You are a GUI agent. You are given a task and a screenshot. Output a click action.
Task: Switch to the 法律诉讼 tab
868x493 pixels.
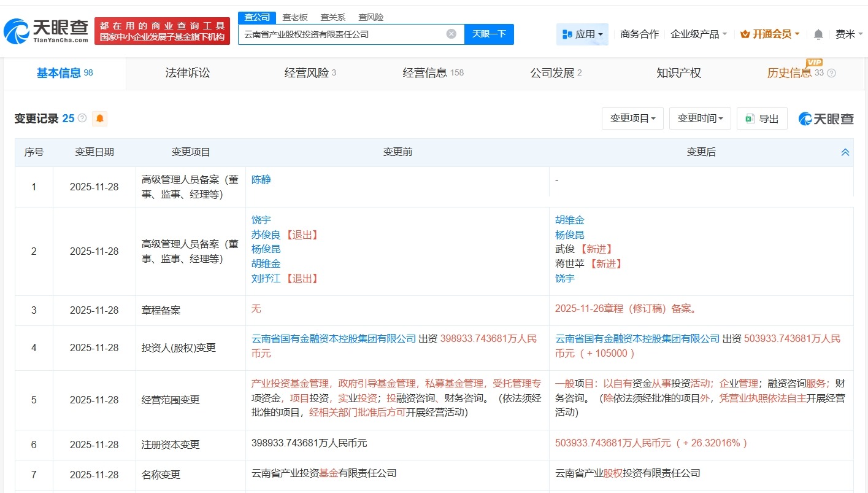[x=187, y=72]
